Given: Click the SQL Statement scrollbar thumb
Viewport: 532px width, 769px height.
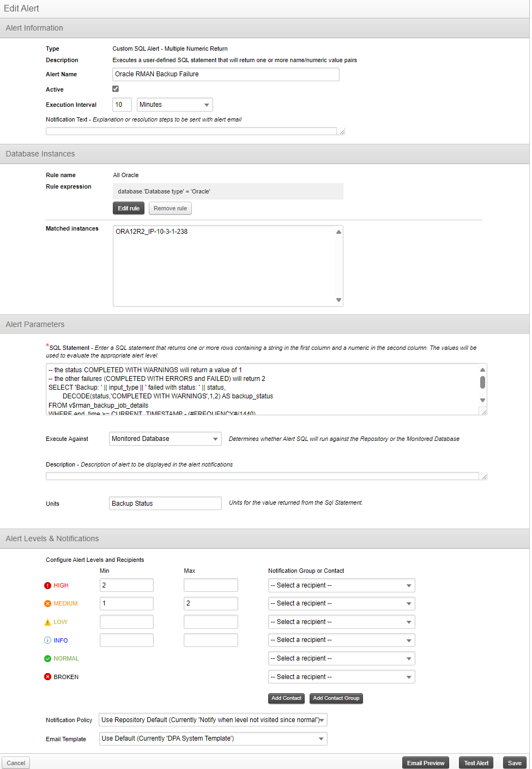Looking at the screenshot, I should tap(482, 382).
